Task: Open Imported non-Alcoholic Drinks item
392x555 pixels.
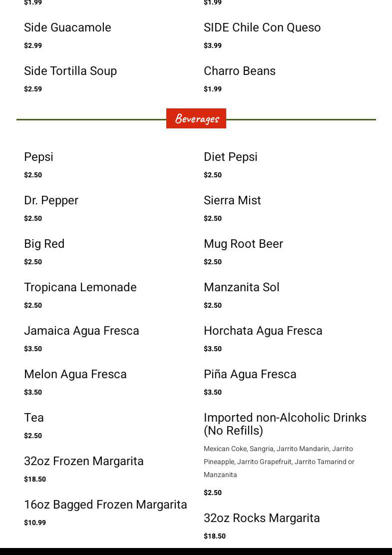Action: pyautogui.click(x=285, y=424)
